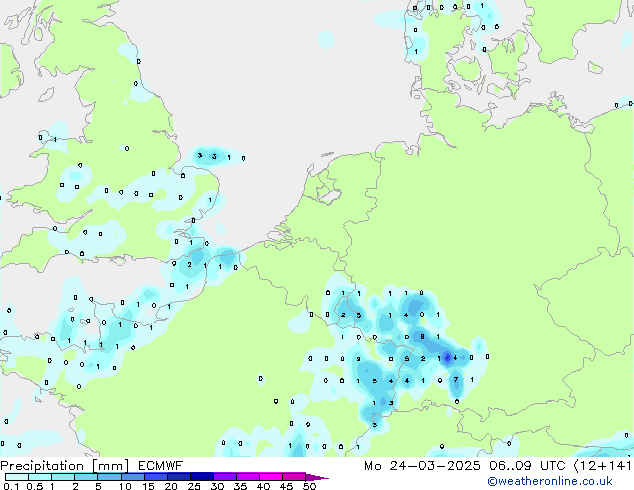The width and height of the screenshot is (634, 490).
Task: Click the legend label '15'
Action: point(148,486)
